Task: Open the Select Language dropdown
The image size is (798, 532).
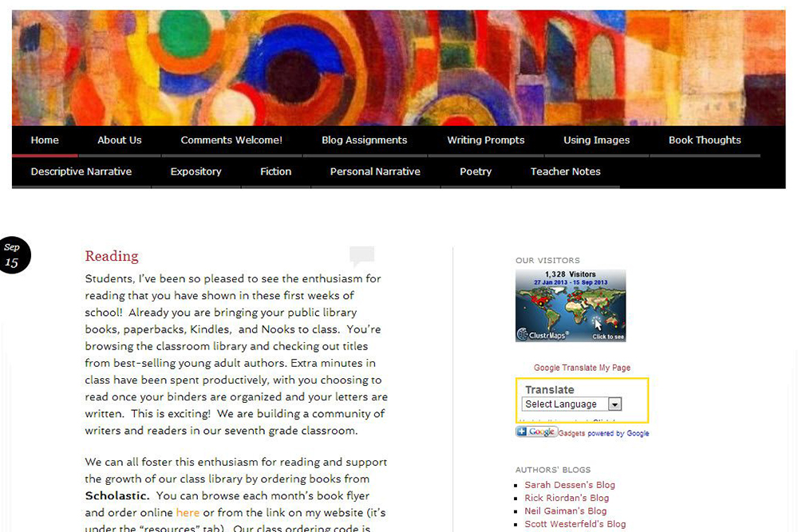Action: point(571,404)
